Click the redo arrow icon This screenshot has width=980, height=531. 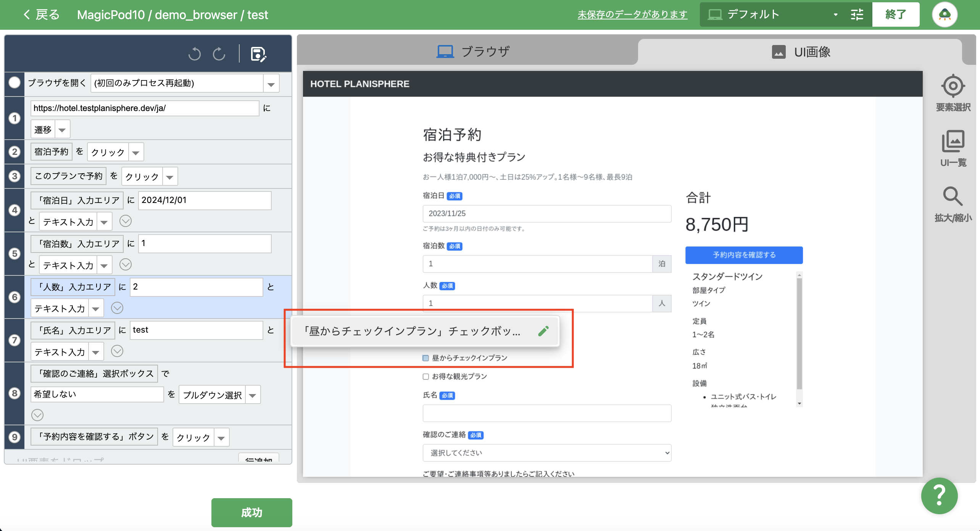[219, 54]
